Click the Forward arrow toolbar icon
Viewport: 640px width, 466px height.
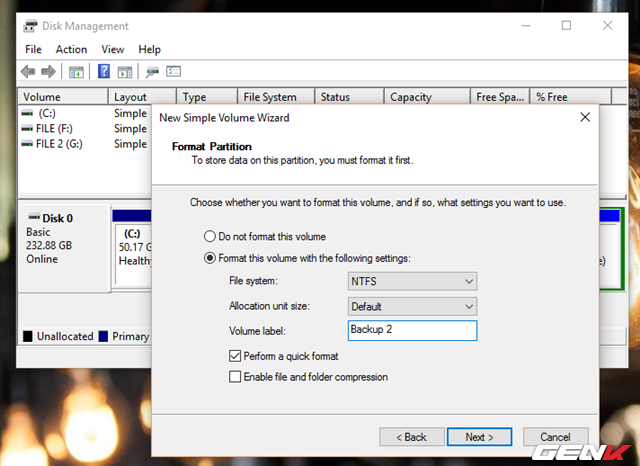click(47, 71)
